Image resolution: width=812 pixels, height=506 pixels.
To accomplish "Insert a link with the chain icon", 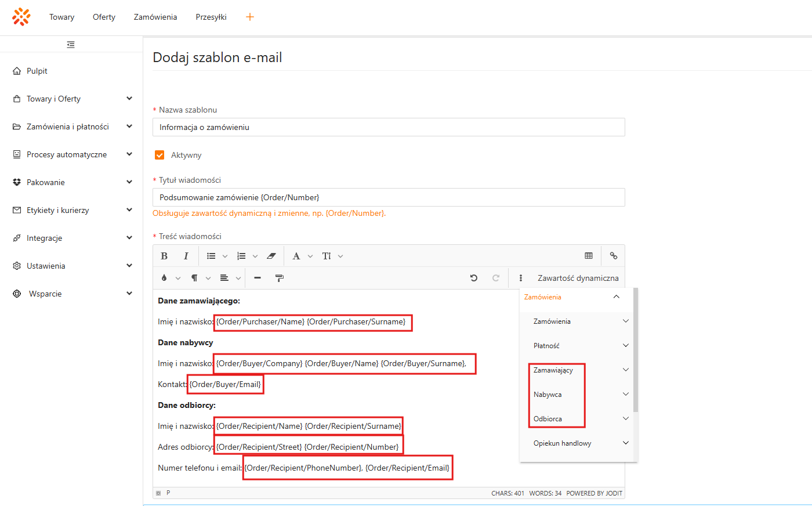I will click(x=614, y=256).
